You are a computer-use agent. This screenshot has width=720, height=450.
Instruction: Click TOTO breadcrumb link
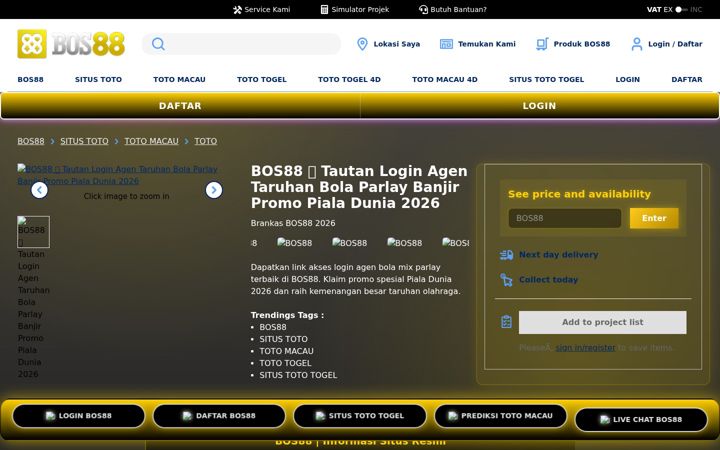click(206, 141)
